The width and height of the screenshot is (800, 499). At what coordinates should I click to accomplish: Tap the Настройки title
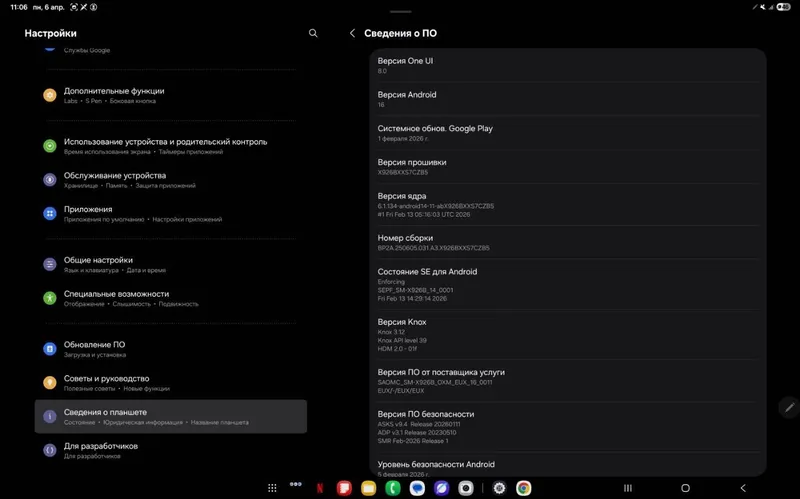tap(51, 33)
